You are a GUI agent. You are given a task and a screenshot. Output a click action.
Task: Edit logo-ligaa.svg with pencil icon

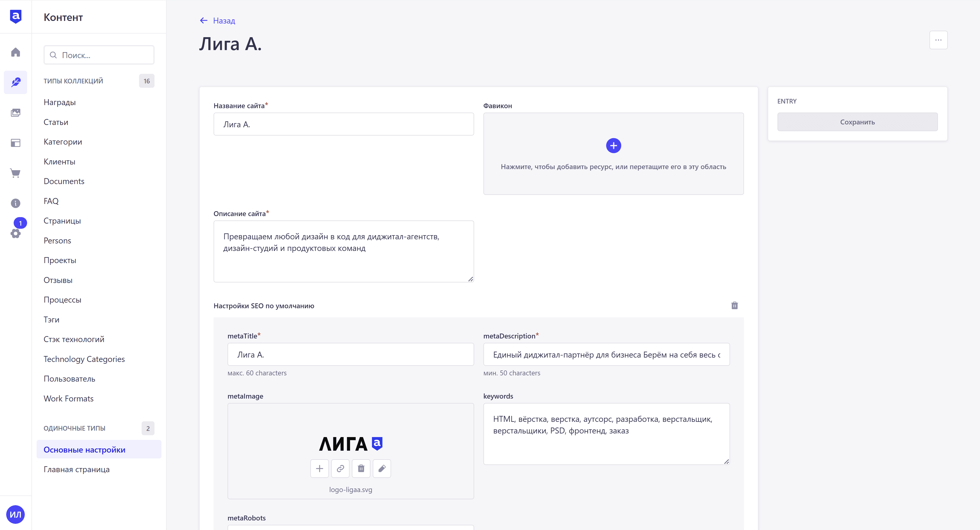coord(382,468)
